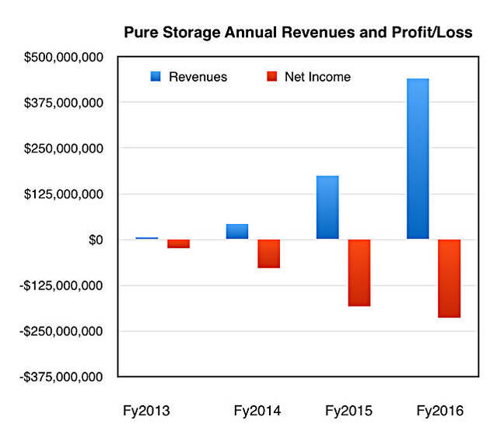The width and height of the screenshot is (504, 427).
Task: Click the -$250,000,000 axis value
Action: (x=61, y=331)
